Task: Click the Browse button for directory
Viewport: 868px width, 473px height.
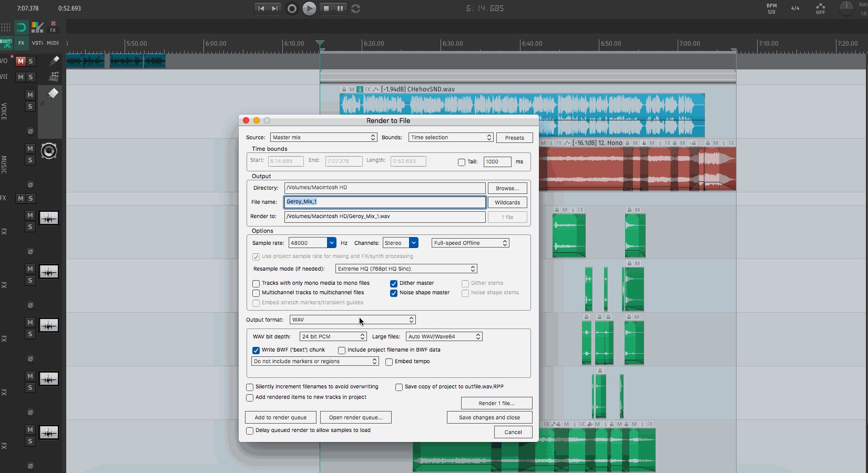Action: pyautogui.click(x=507, y=188)
